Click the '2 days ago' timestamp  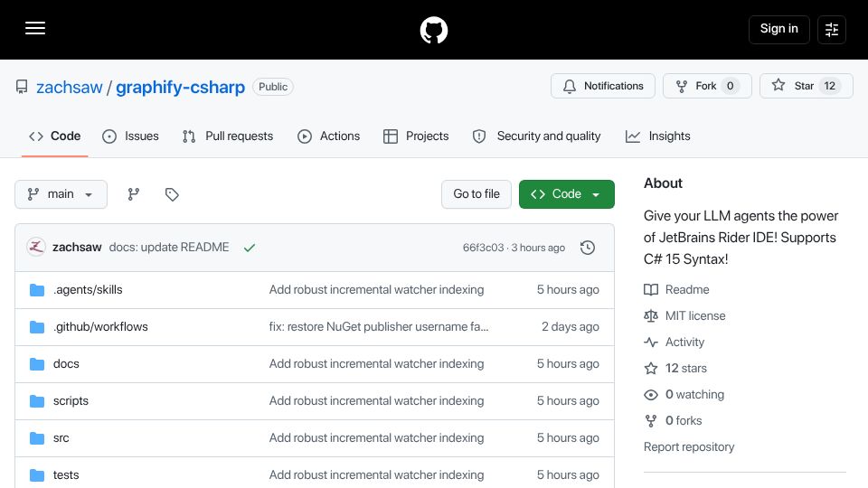point(571,327)
